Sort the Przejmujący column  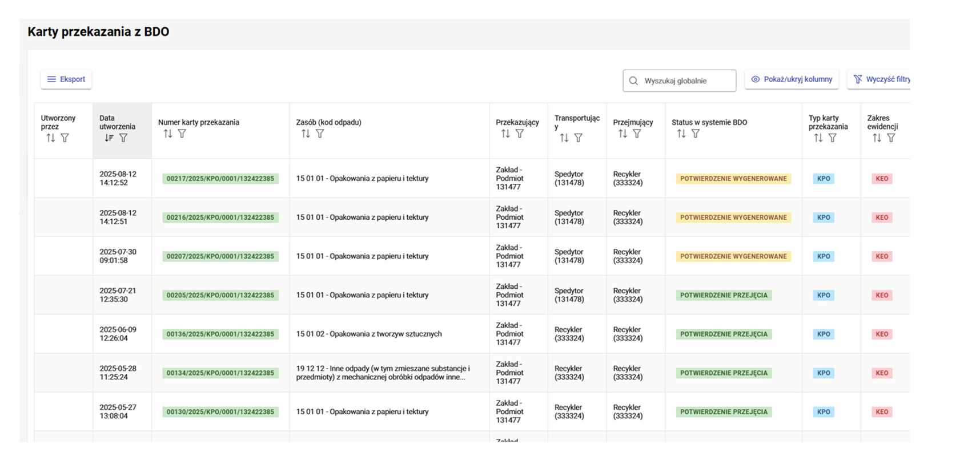point(622,134)
